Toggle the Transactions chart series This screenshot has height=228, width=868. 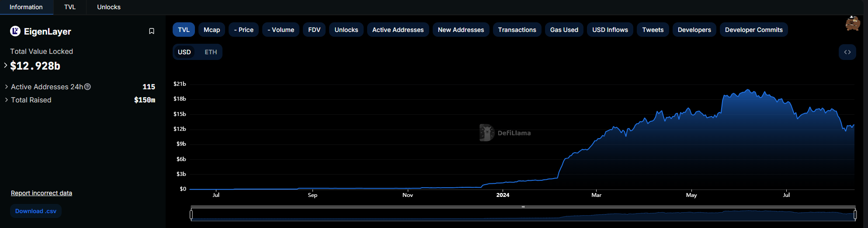coord(517,30)
